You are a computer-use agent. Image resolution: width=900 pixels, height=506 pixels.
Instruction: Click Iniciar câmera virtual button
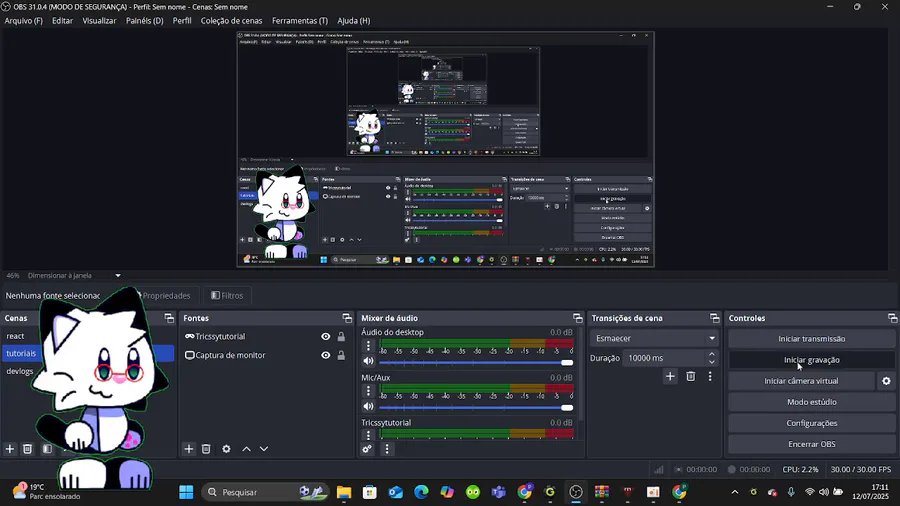(801, 381)
